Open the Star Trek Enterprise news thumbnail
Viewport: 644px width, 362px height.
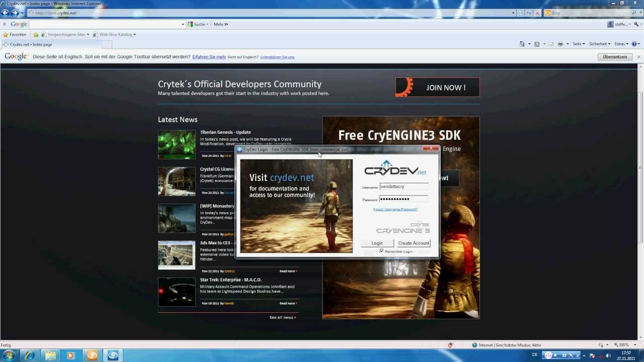177,292
